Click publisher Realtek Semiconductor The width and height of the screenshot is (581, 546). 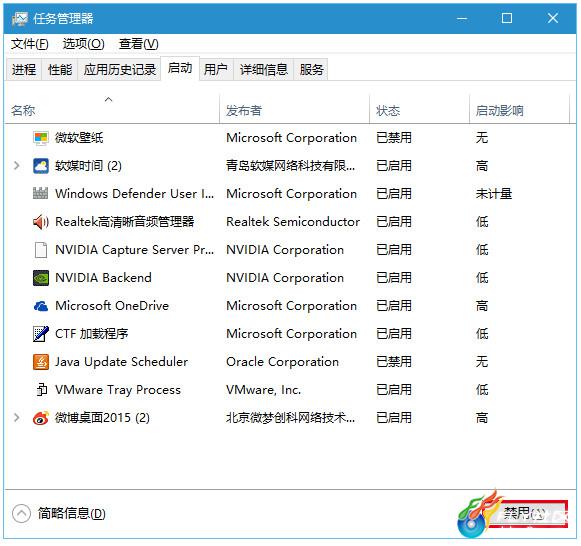(293, 222)
